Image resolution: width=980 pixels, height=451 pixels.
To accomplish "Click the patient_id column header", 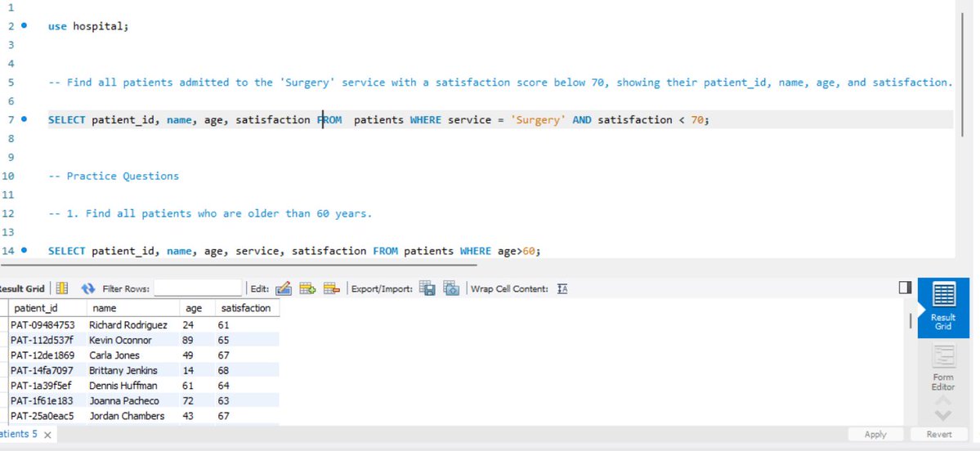I will (x=47, y=308).
